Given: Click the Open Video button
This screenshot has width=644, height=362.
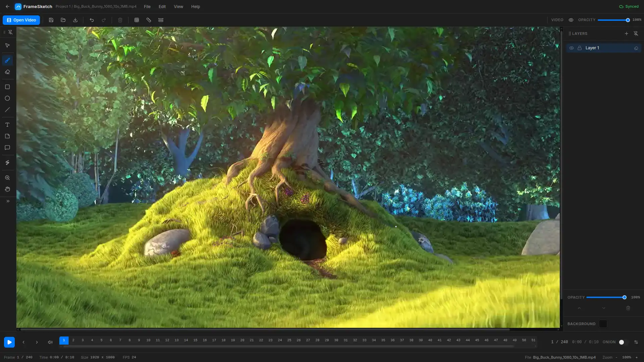Looking at the screenshot, I should click(21, 20).
